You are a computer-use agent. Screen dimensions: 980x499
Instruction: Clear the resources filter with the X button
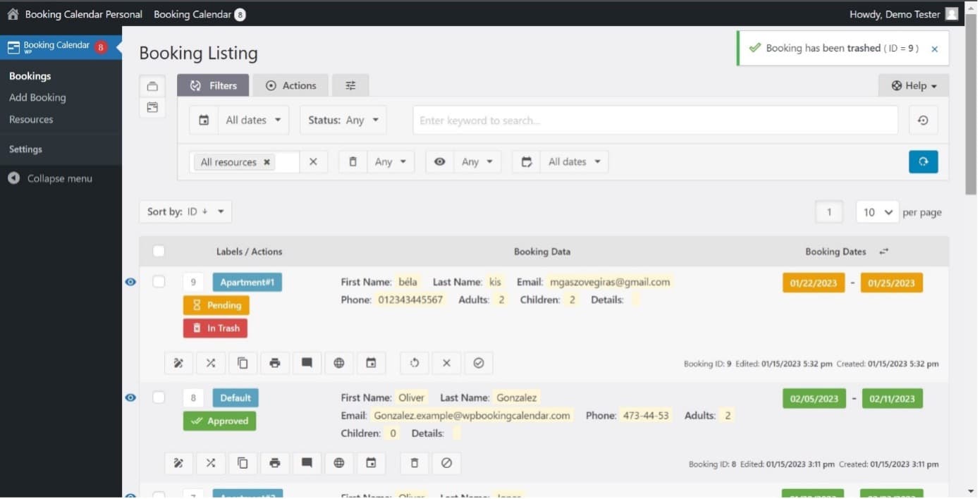(313, 162)
